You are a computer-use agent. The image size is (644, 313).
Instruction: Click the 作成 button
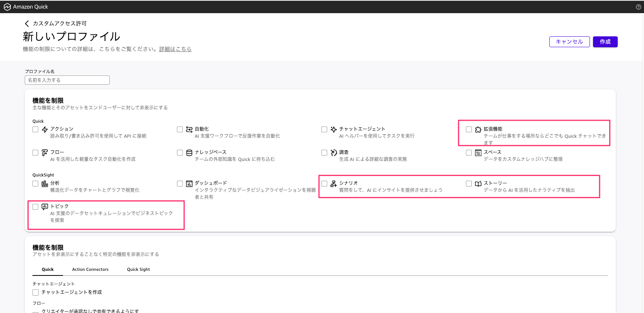click(605, 42)
